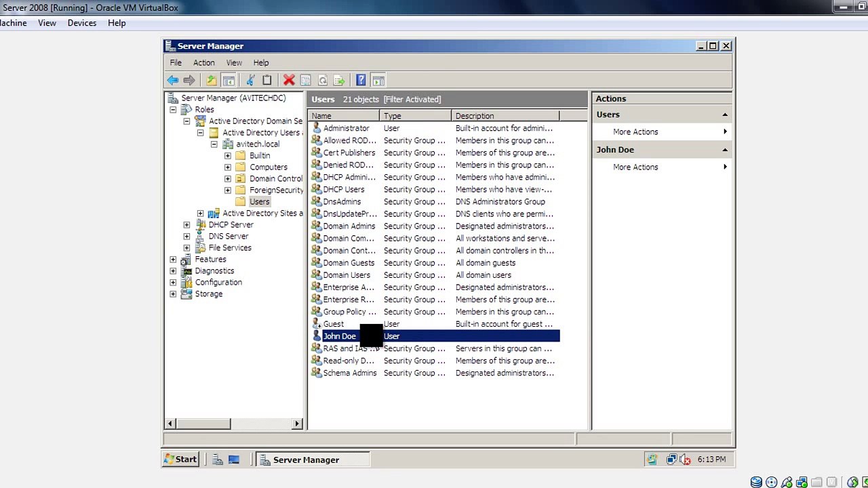Click the Back arrow toolbar icon
This screenshot has height=488, width=868.
[x=173, y=81]
